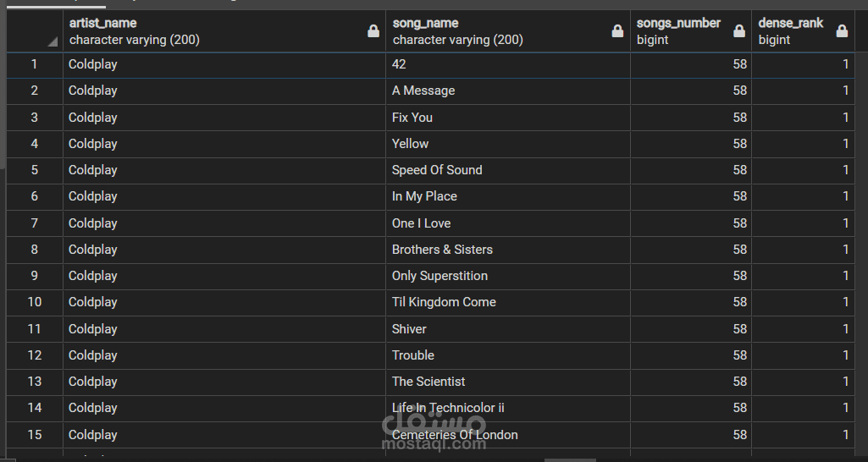This screenshot has width=868, height=462.
Task: Select row number 8 header
Action: pos(35,250)
